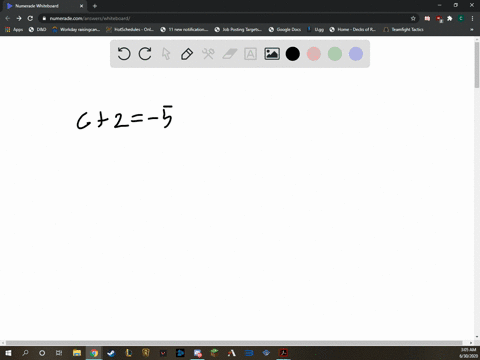Open a new browser tab
Image resolution: width=480 pixels, height=360 pixels.
pyautogui.click(x=95, y=6)
